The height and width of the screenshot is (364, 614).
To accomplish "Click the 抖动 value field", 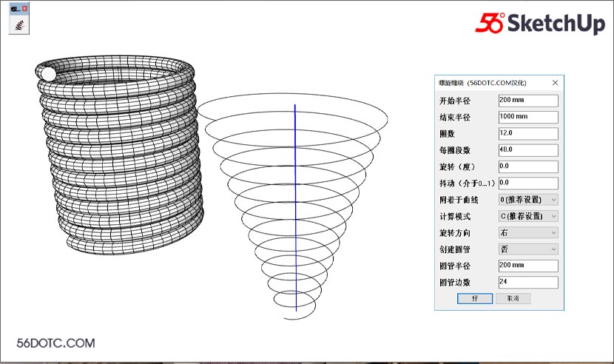I will click(x=527, y=182).
